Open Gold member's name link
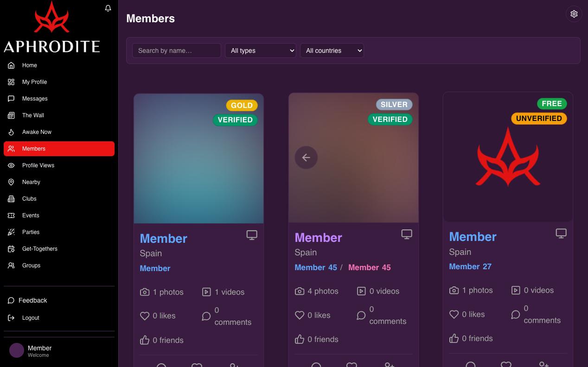The height and width of the screenshot is (367, 588). pos(164,238)
